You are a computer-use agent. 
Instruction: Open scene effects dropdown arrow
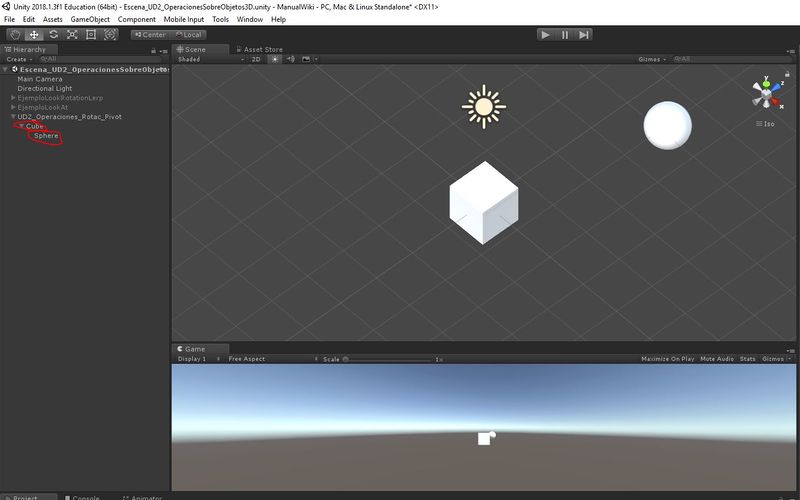pos(316,59)
